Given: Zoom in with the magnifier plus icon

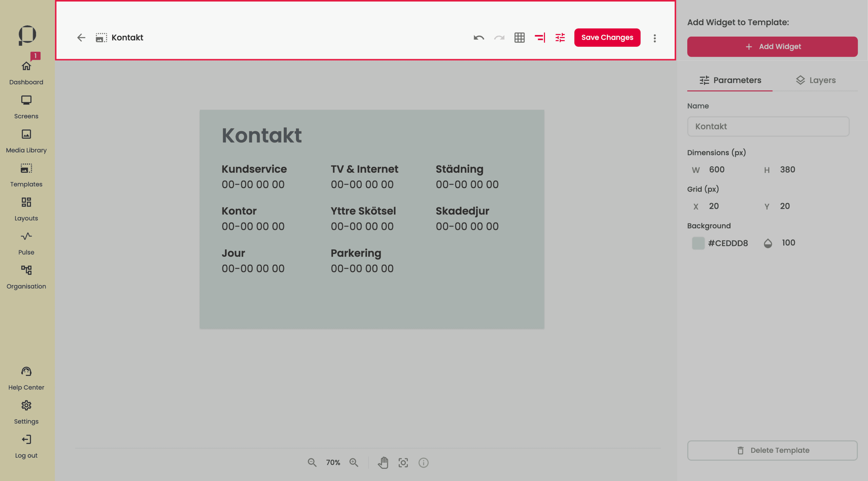Looking at the screenshot, I should pos(354,463).
